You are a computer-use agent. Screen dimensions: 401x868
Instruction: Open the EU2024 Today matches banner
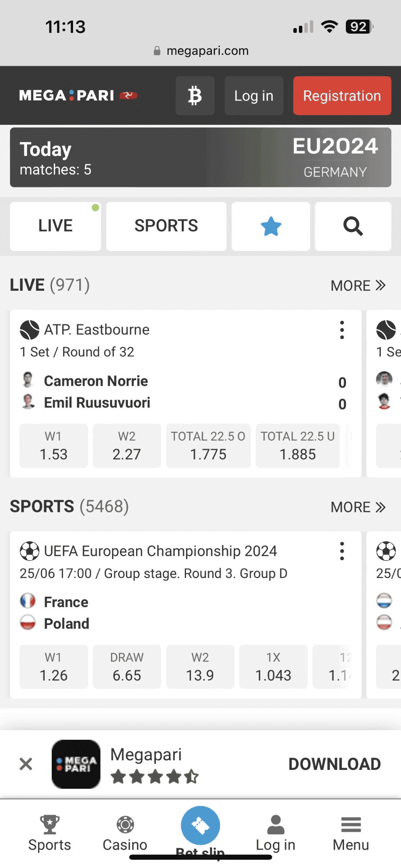pyautogui.click(x=200, y=158)
